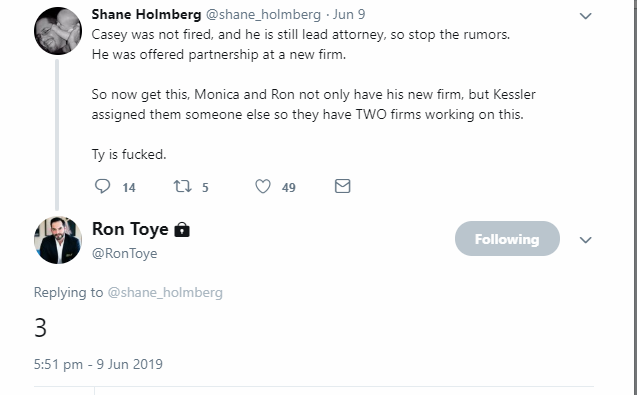Like the tweet with the heart icon
Image resolution: width=637 pixels, height=395 pixels.
(263, 187)
